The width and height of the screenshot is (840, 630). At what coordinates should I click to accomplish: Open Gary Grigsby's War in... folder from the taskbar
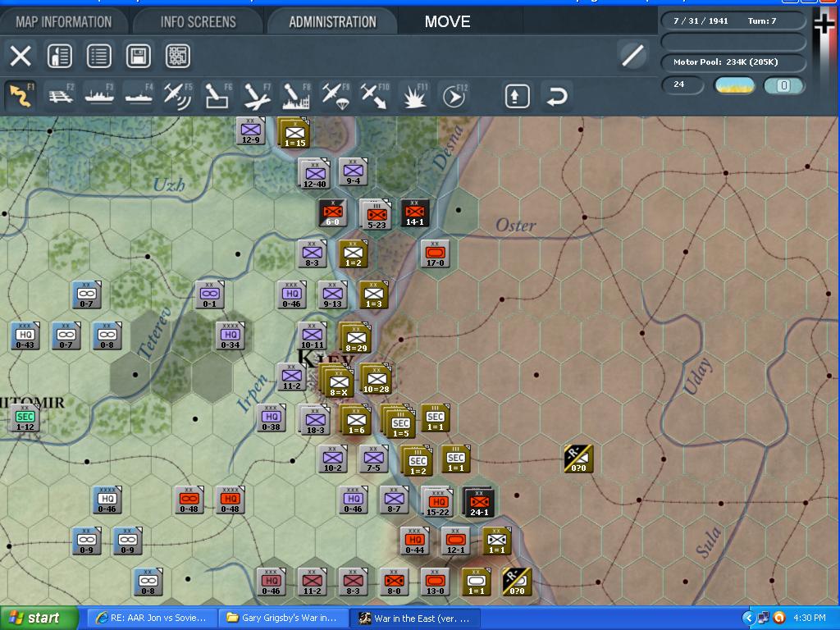point(283,619)
